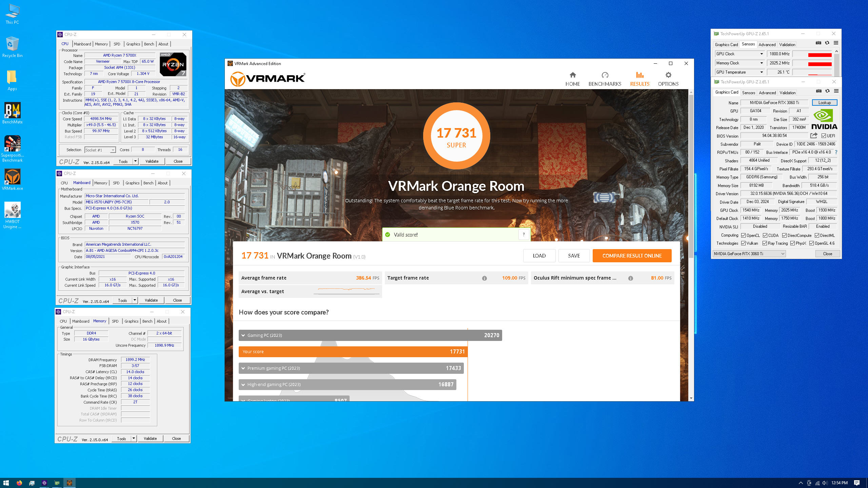Open Firefox from the taskbar

tap(19, 483)
